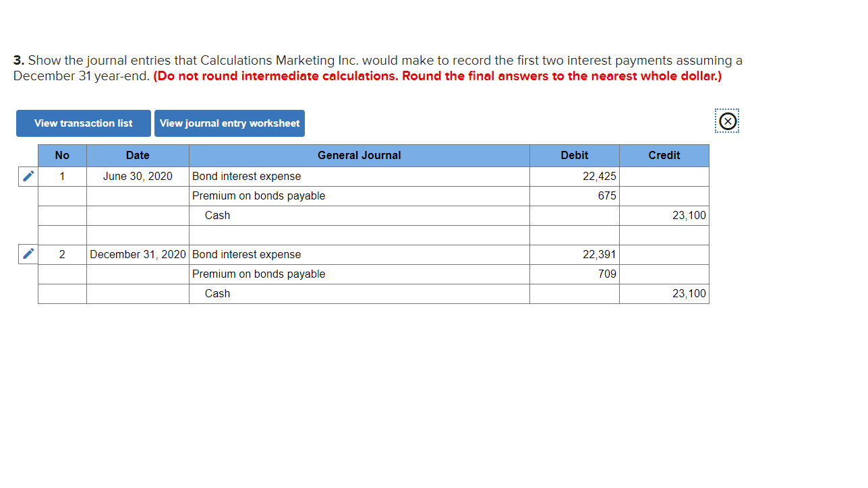The image size is (868, 488).
Task: Select entry number 1 cell
Action: click(x=62, y=176)
